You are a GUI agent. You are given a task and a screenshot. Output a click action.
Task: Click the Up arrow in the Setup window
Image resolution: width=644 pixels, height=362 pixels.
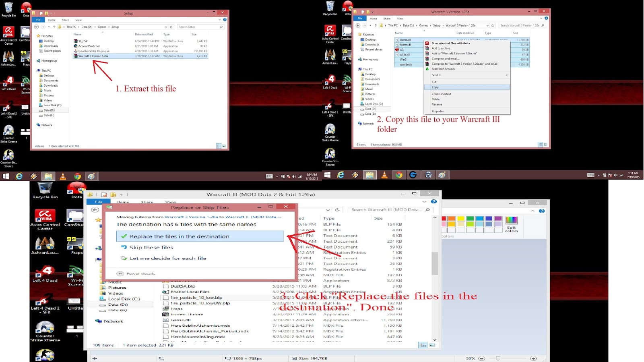(x=54, y=27)
